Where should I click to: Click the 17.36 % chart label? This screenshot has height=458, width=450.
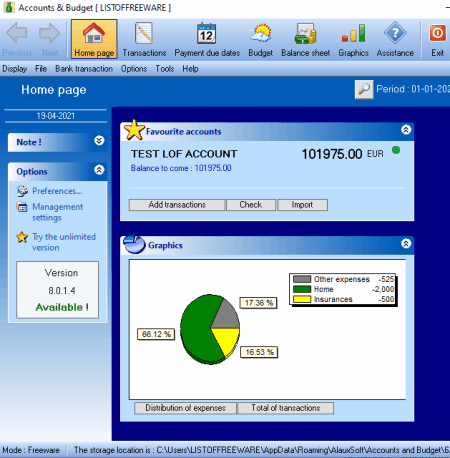259,303
